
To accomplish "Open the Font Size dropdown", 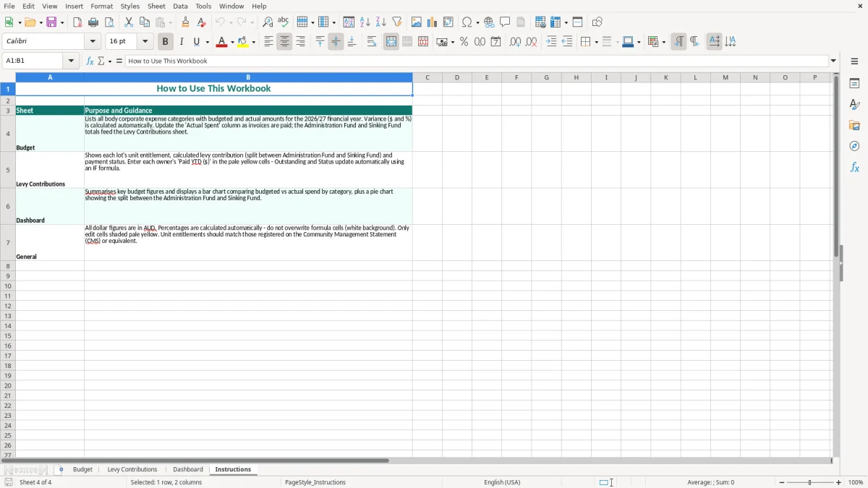I will pyautogui.click(x=145, y=42).
